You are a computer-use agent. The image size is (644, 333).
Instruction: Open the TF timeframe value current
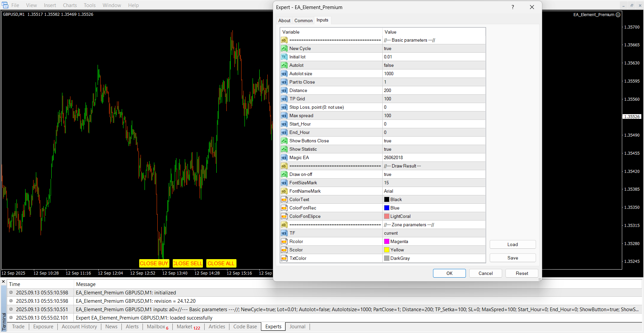click(391, 233)
